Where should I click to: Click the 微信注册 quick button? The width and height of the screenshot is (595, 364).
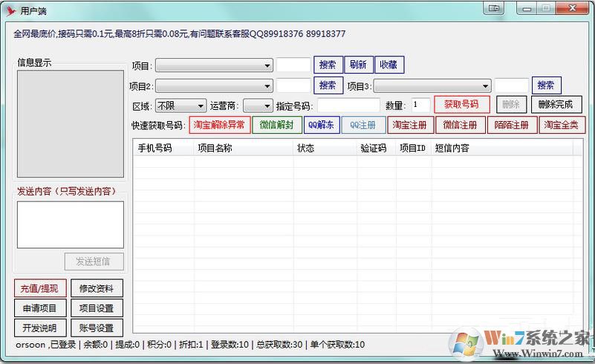(461, 125)
